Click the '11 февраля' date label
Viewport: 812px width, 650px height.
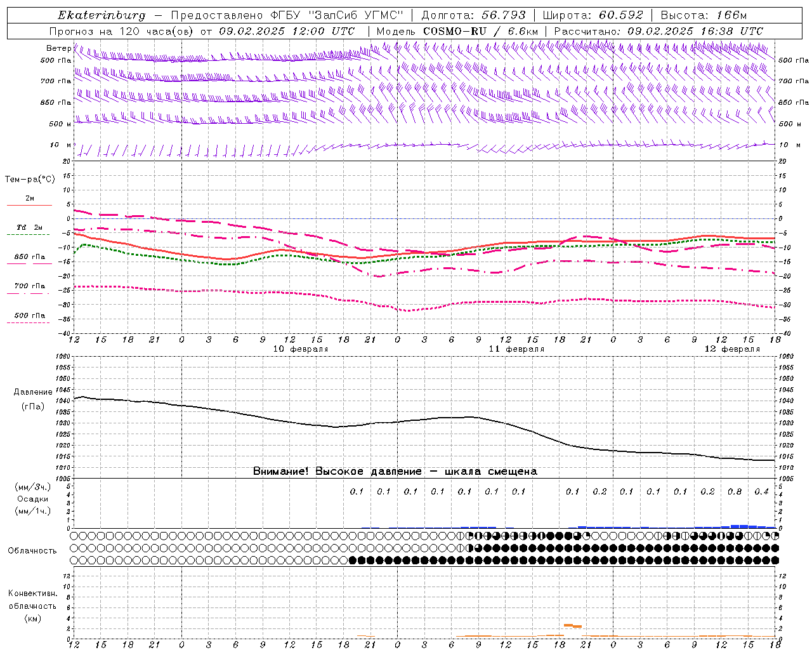(516, 349)
